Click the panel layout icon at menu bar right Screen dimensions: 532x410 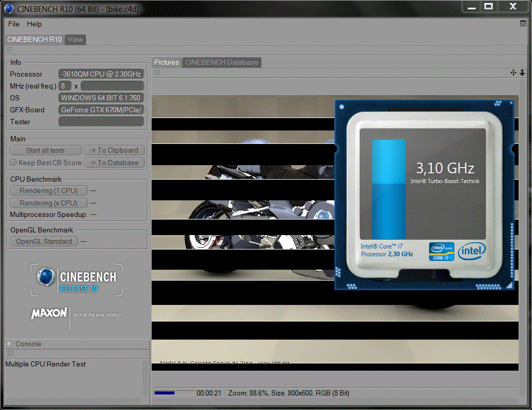tap(523, 23)
